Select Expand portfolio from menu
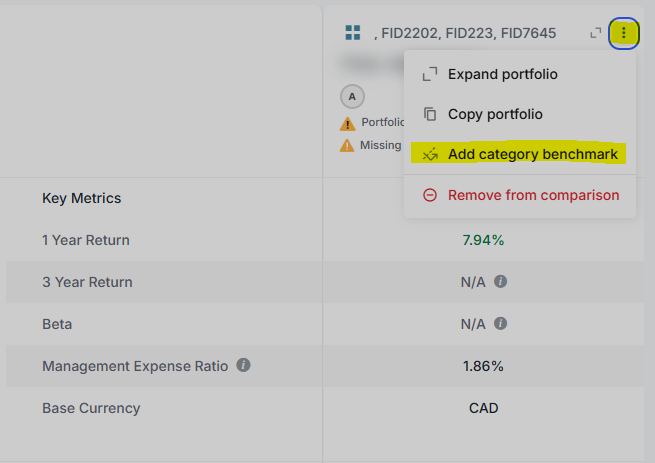 pos(502,74)
